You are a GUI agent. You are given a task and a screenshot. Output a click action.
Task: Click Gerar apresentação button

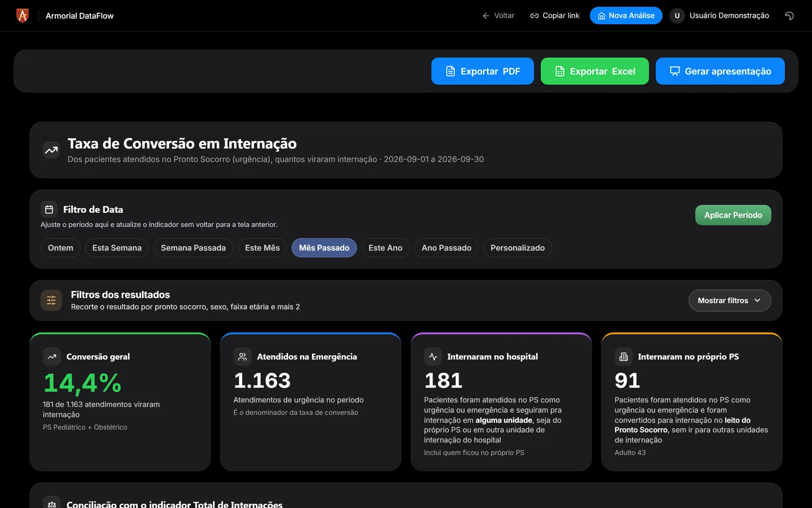click(720, 71)
